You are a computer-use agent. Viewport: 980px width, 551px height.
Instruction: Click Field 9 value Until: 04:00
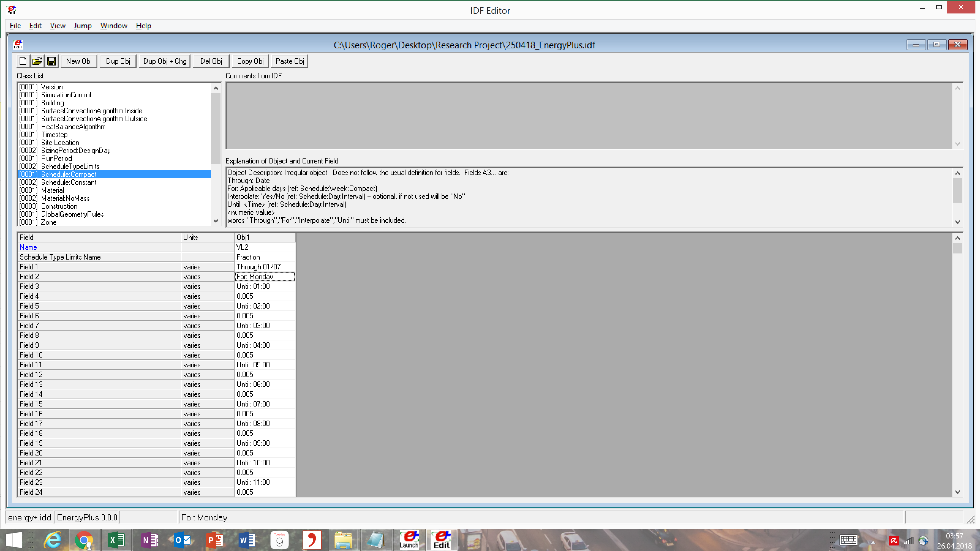tap(265, 345)
